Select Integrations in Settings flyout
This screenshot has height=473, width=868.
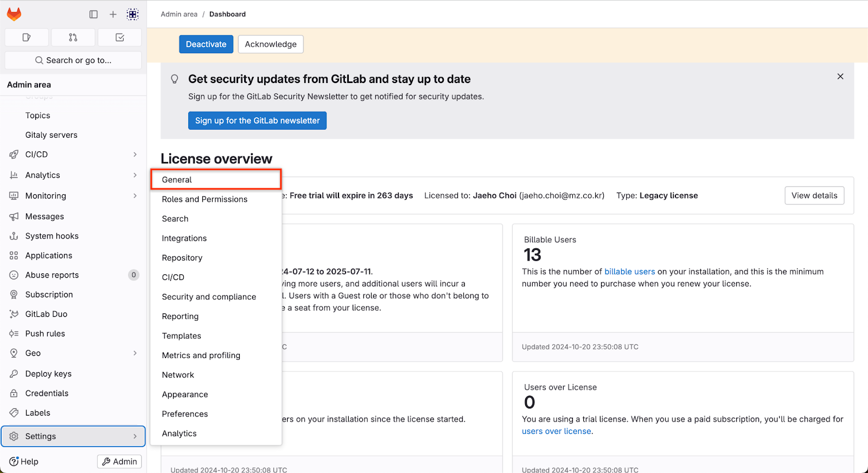click(216, 238)
